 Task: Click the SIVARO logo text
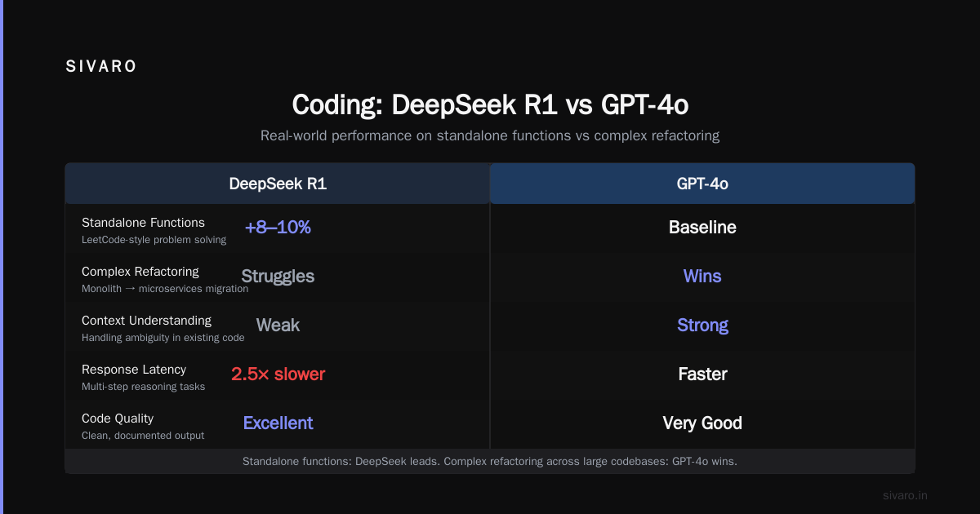pyautogui.click(x=101, y=67)
